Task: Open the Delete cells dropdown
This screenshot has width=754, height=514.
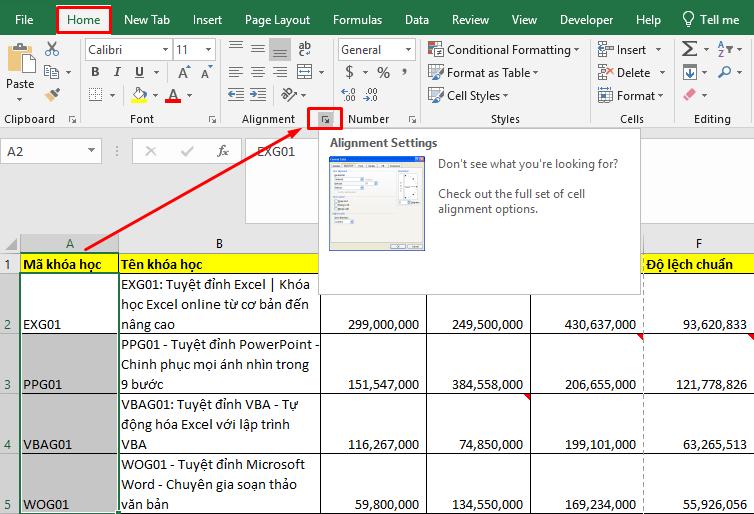Action: point(662,73)
